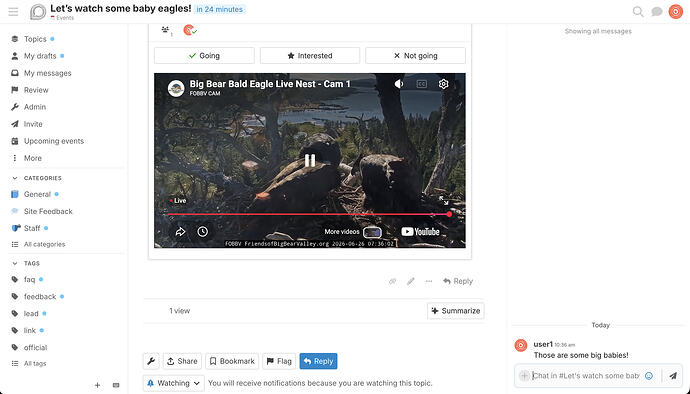
Task: Open the official tag
Action: (x=35, y=347)
